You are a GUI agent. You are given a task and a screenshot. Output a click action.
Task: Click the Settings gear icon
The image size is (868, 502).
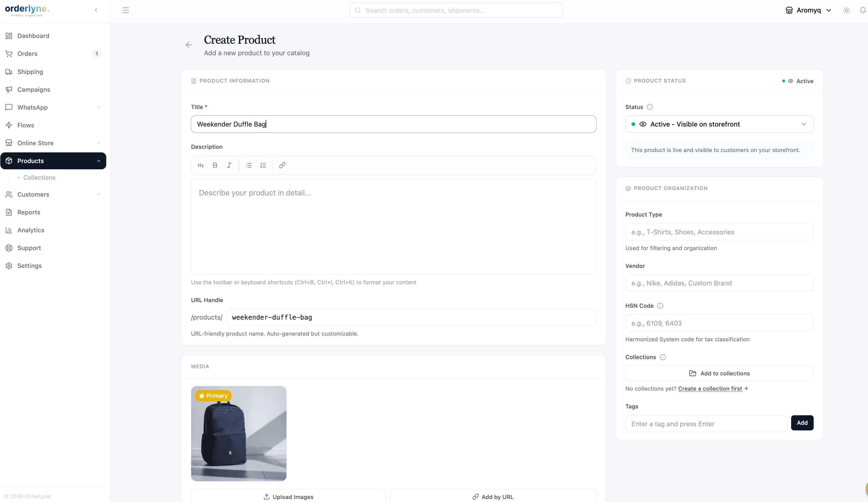click(x=9, y=266)
